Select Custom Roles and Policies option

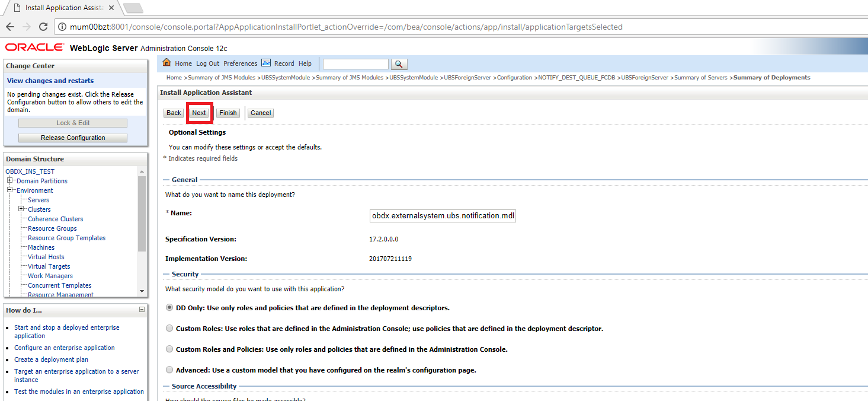(170, 349)
